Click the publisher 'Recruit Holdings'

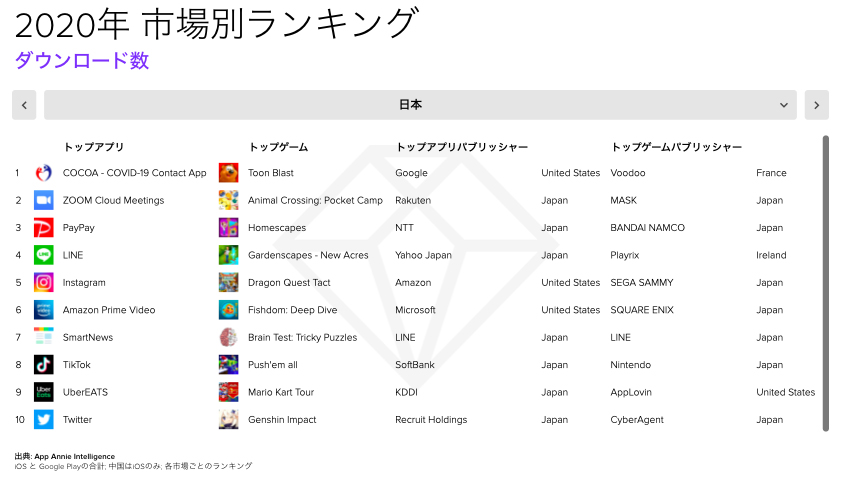431,419
